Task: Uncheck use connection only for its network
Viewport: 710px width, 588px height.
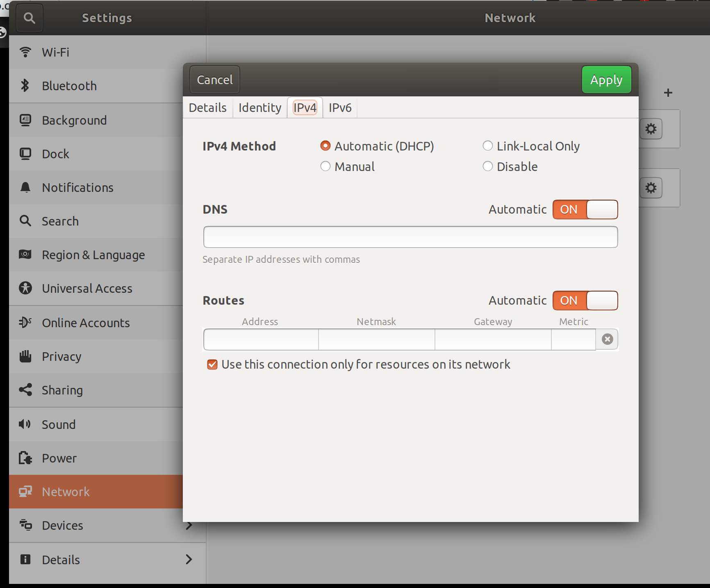Action: (212, 365)
